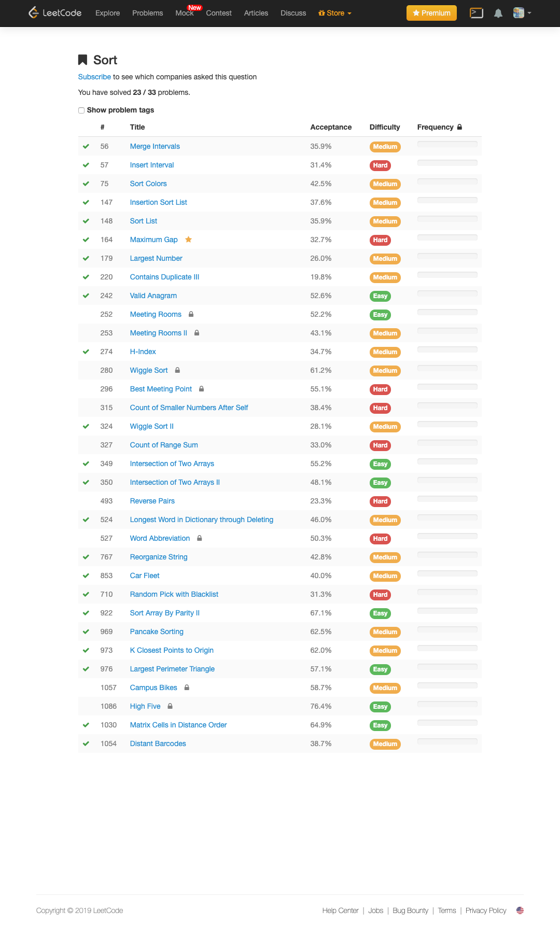Open the Contest menu item
Screen dimensions: 560x926
point(219,13)
